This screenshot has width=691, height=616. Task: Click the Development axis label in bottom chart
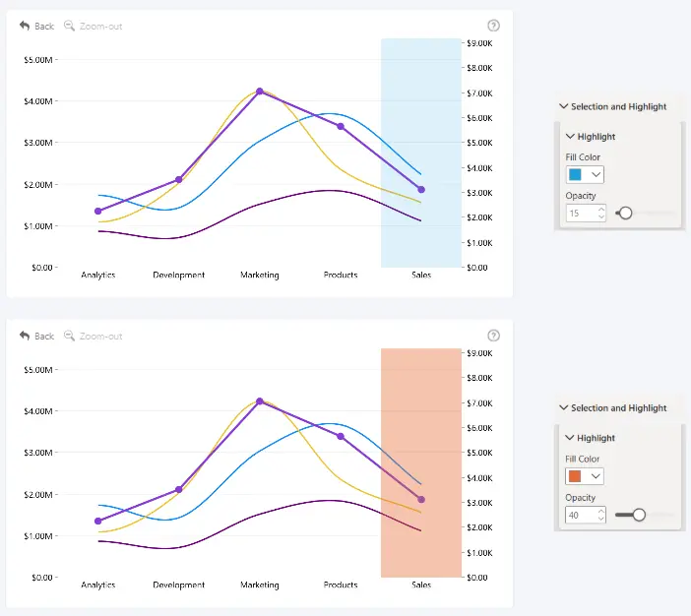click(179, 585)
